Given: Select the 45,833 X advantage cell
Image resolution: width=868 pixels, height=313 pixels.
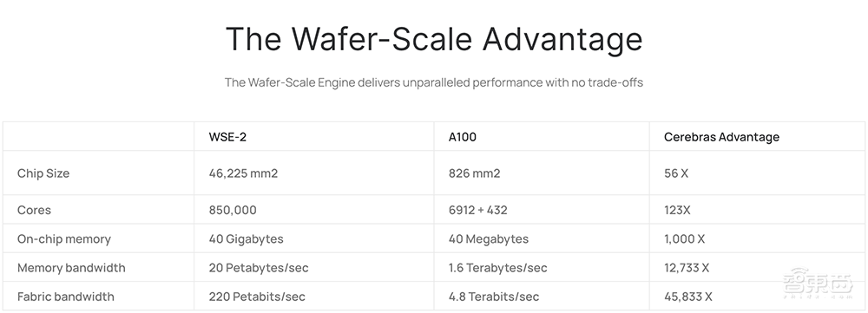Looking at the screenshot, I should coord(688,297).
